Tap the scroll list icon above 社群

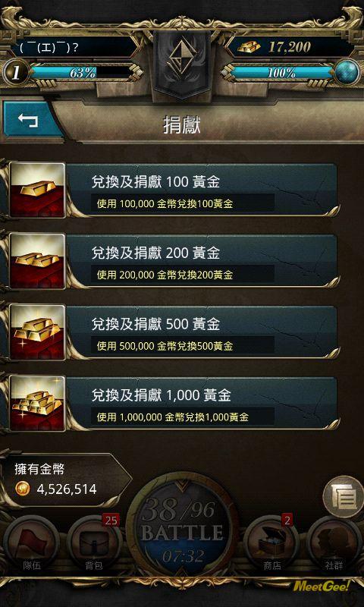(x=341, y=497)
